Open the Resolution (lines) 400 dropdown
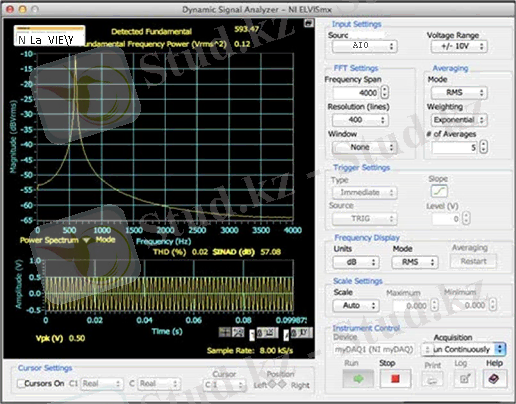 360,120
